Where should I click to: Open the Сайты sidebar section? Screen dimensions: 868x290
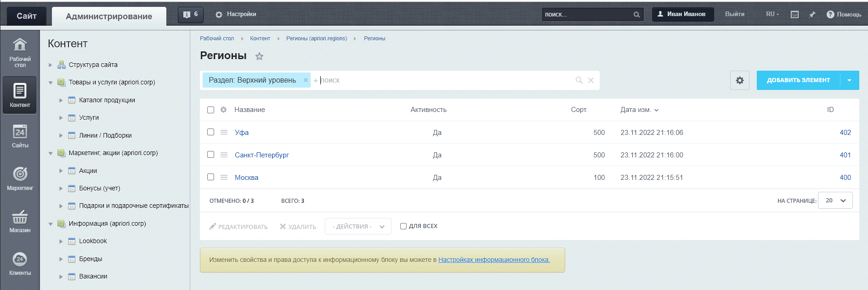[20, 136]
